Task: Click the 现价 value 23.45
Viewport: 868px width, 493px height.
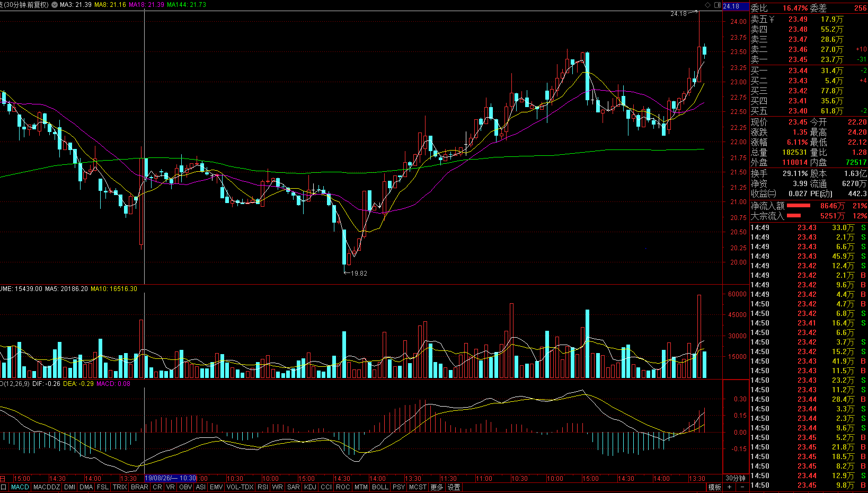Action: pyautogui.click(x=798, y=122)
